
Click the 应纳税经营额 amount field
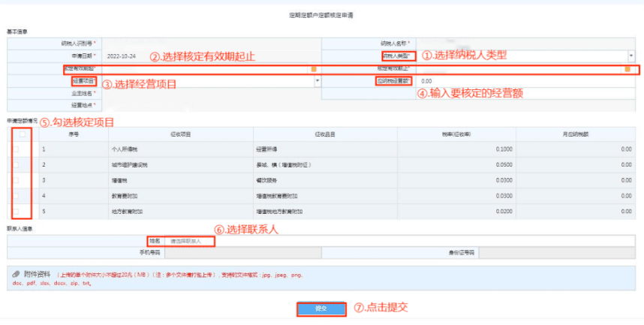coord(525,81)
